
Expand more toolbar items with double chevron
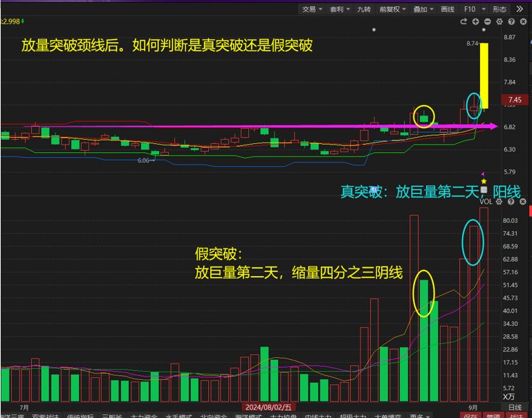[520, 9]
